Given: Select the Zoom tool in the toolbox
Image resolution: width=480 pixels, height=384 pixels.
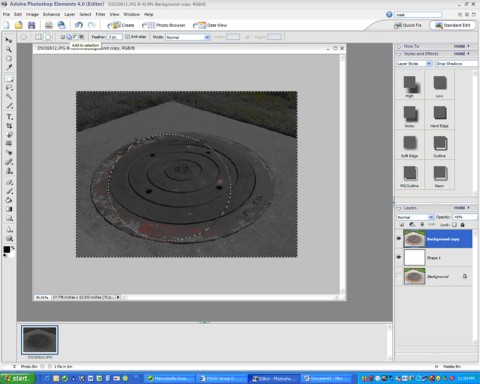Looking at the screenshot, I should (9, 49).
